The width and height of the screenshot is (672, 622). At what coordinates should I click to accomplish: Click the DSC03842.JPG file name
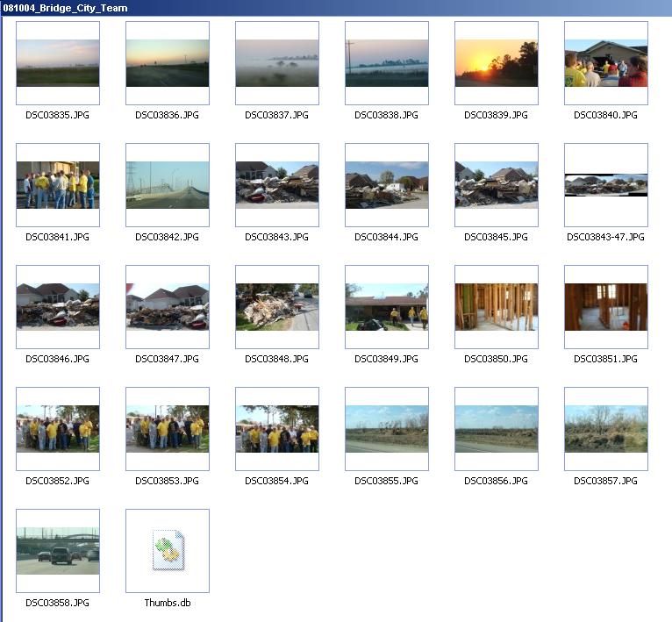tap(168, 237)
